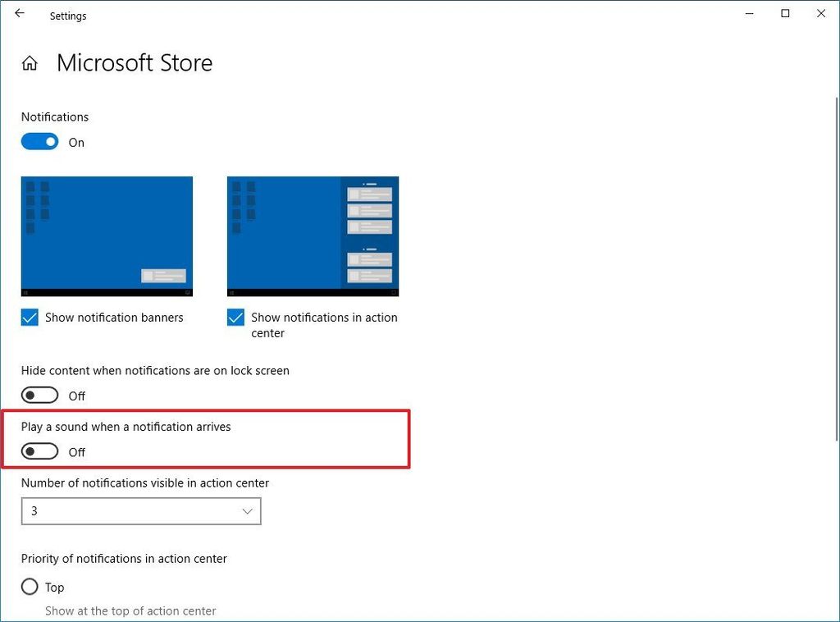Enable Play a sound when a notification arrives
This screenshot has height=622, width=840.
(x=39, y=451)
